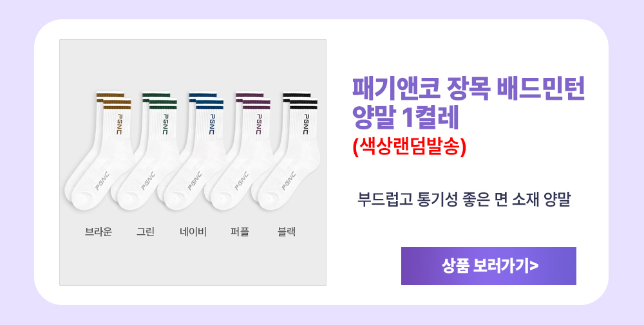Select the purple striped socks image
This screenshot has width=644, height=325.
pyautogui.click(x=238, y=151)
